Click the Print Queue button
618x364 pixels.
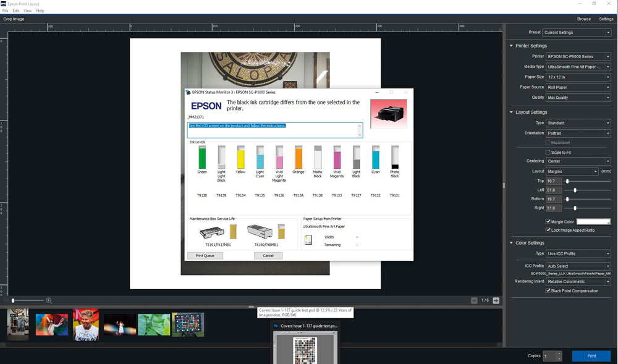coord(205,256)
